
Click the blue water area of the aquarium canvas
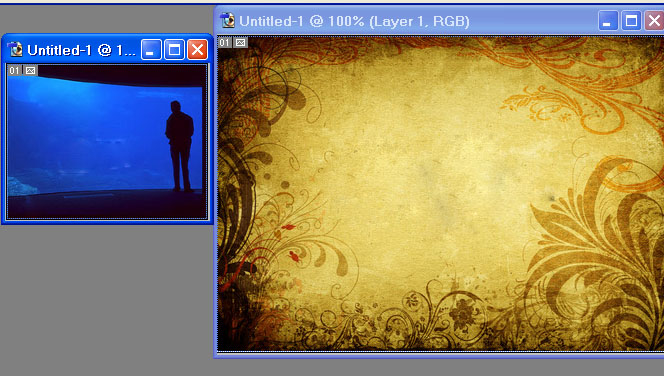[x=85, y=135]
